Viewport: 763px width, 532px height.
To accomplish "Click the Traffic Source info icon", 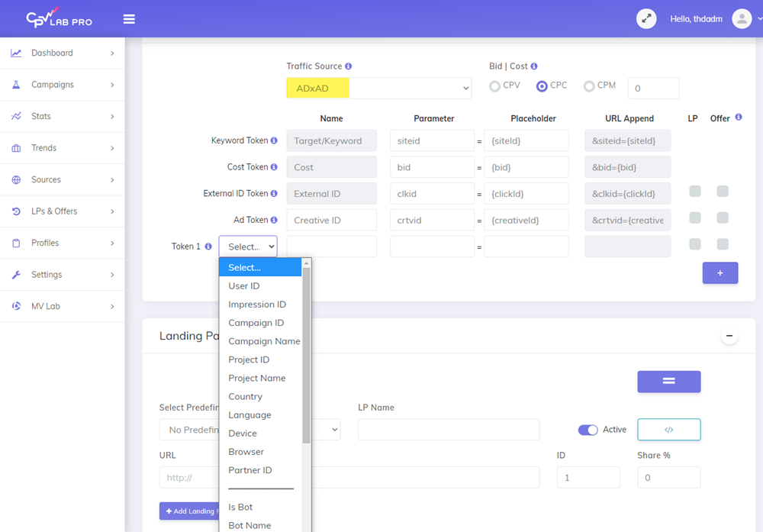I will coord(349,66).
